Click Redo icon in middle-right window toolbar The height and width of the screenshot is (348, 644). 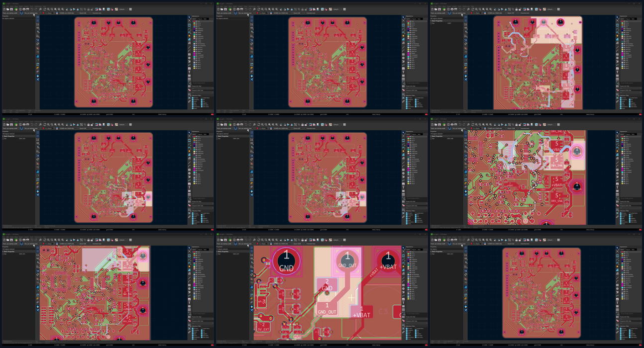pos(464,124)
